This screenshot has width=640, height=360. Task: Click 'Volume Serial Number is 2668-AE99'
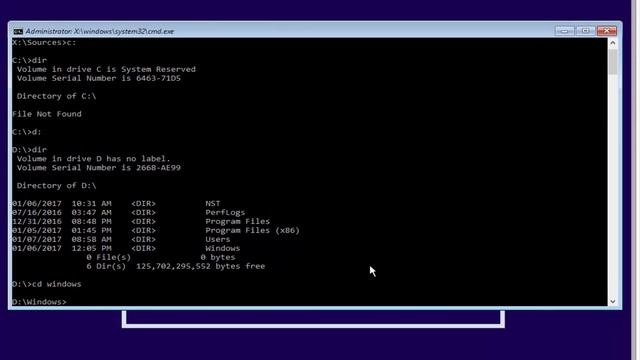[99, 168]
